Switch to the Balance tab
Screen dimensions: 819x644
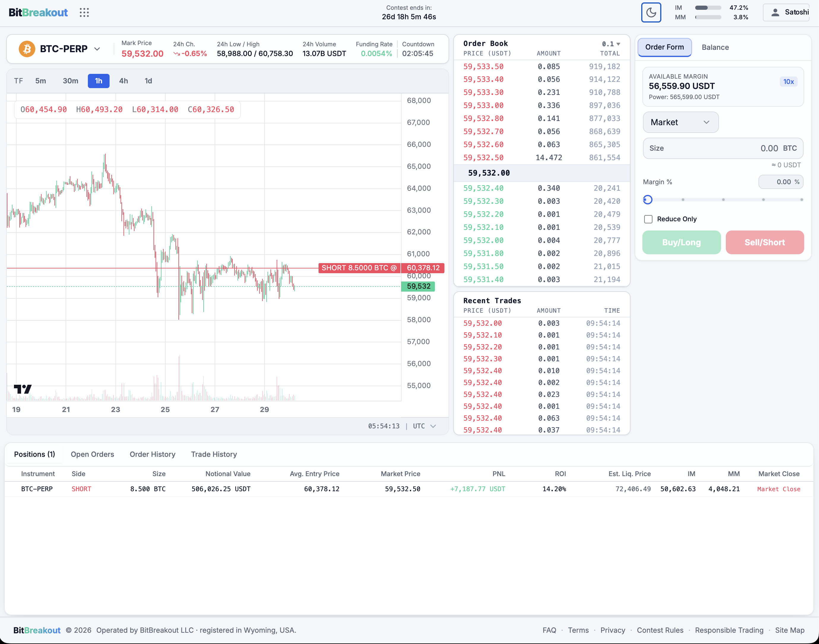click(715, 47)
